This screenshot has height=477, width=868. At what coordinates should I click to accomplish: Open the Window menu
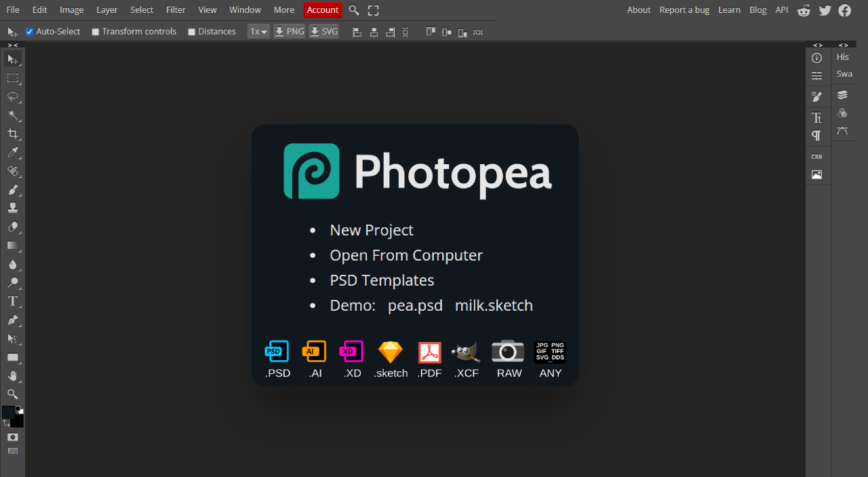pos(245,10)
